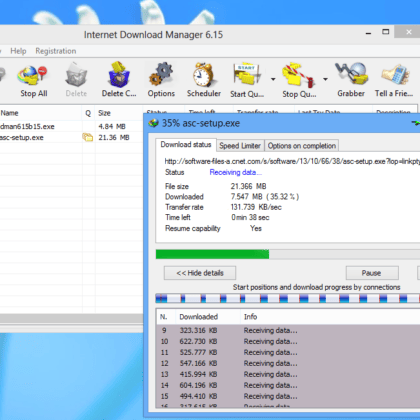Select connection 14 row with 604.196 KB
Screen dimensions: 420x420
288,385
